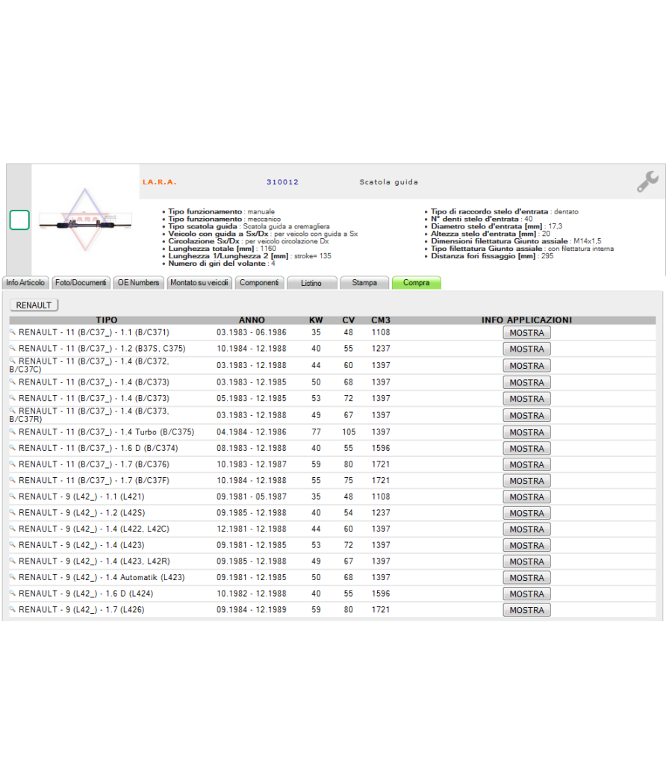Click magnifier icon for Renault 9 1.4 (L422, L42C)
Image resolution: width=672 pixels, height=784 pixels.
click(x=13, y=529)
